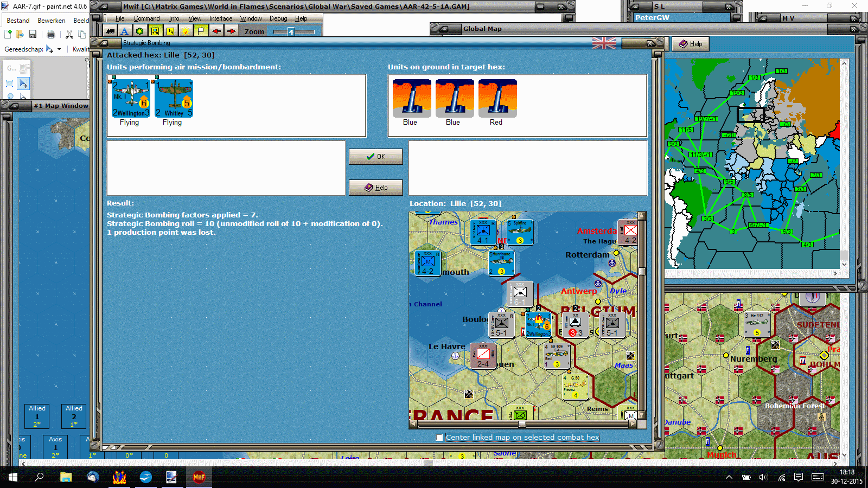This screenshot has height=488, width=868.
Task: Click the Spitfire unit on the location map
Action: pos(520,232)
